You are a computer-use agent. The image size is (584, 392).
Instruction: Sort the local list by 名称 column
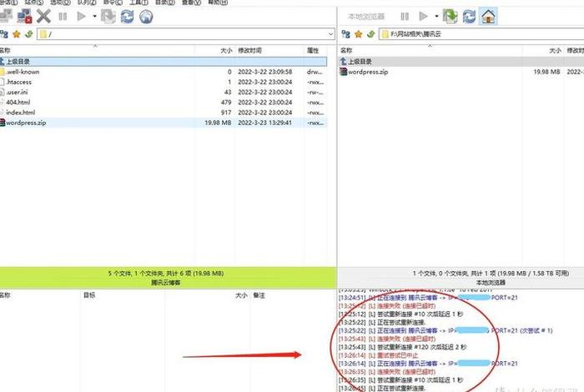(x=346, y=50)
